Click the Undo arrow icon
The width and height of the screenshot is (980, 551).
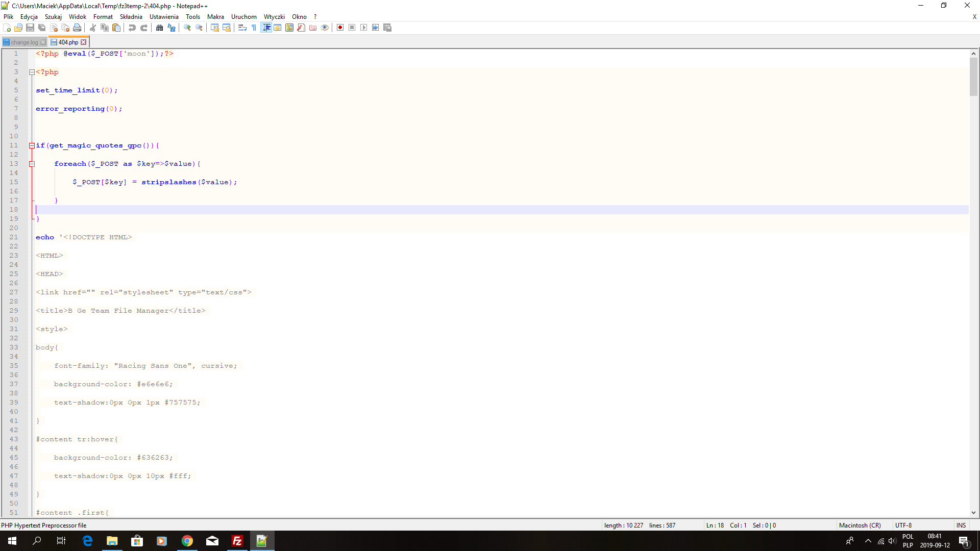point(132,28)
